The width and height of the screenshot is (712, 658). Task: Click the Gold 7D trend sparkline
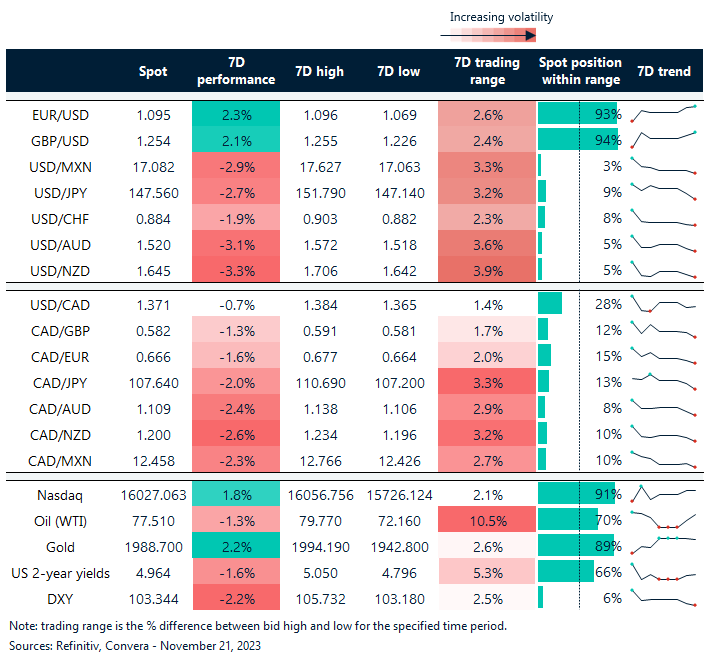663,545
